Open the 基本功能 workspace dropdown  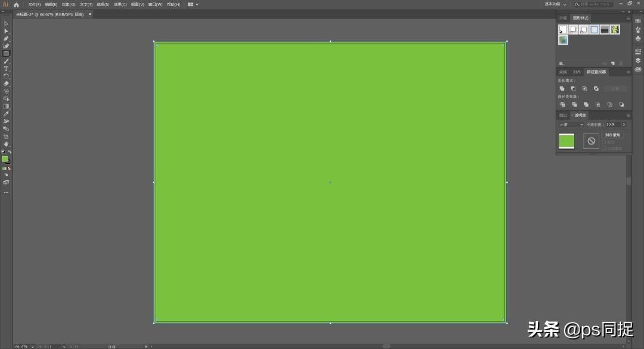[555, 4]
